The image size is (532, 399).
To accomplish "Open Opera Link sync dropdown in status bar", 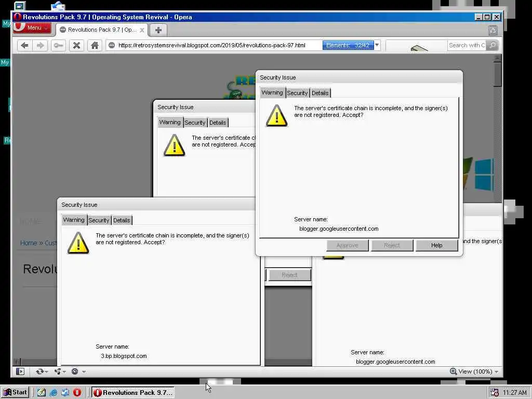I will 42,371.
